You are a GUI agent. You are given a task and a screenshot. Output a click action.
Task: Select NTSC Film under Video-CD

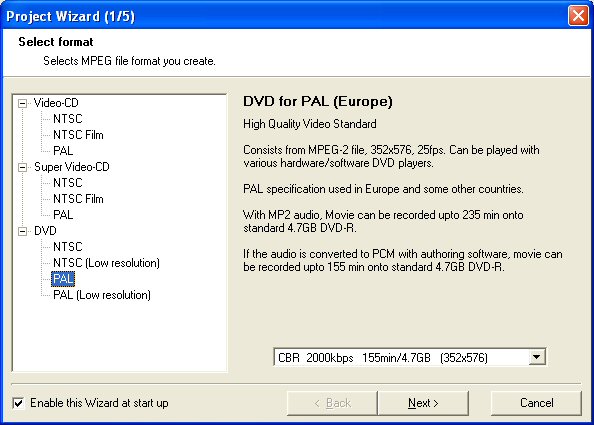point(78,135)
